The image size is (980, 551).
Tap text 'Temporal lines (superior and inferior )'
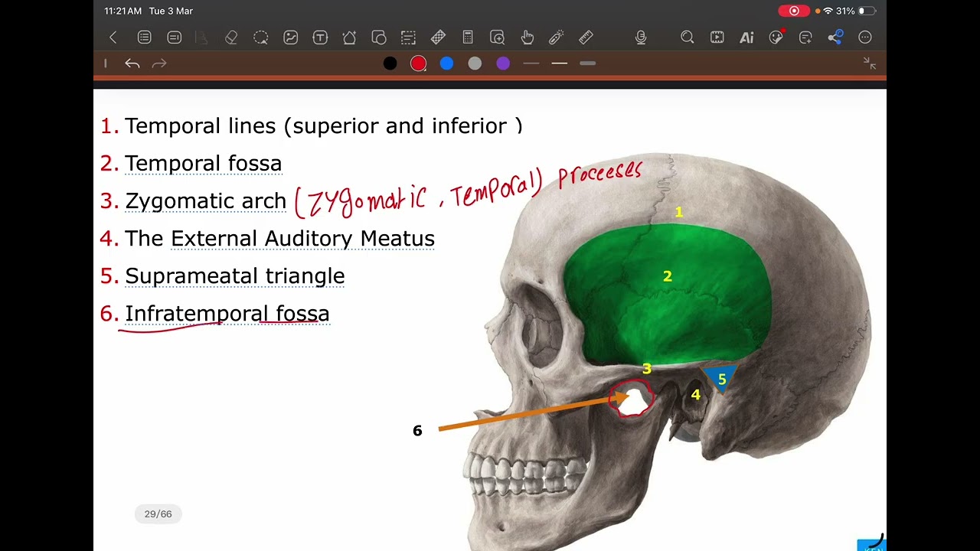[x=324, y=126]
